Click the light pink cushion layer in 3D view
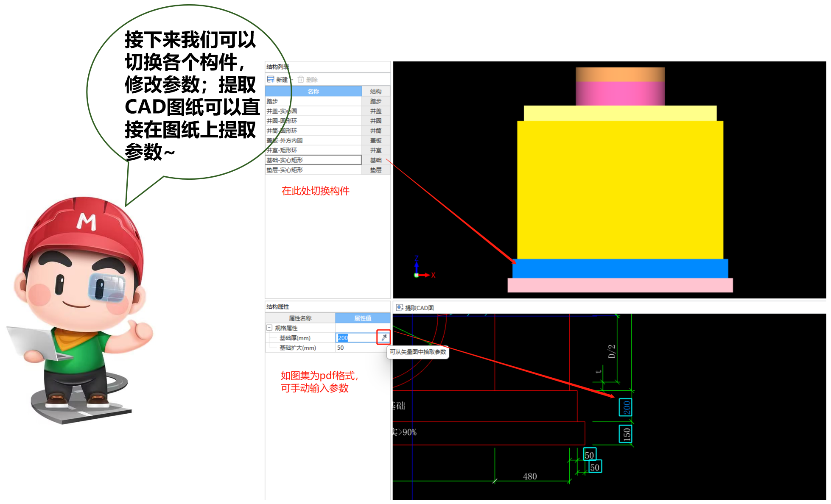 pos(620,285)
